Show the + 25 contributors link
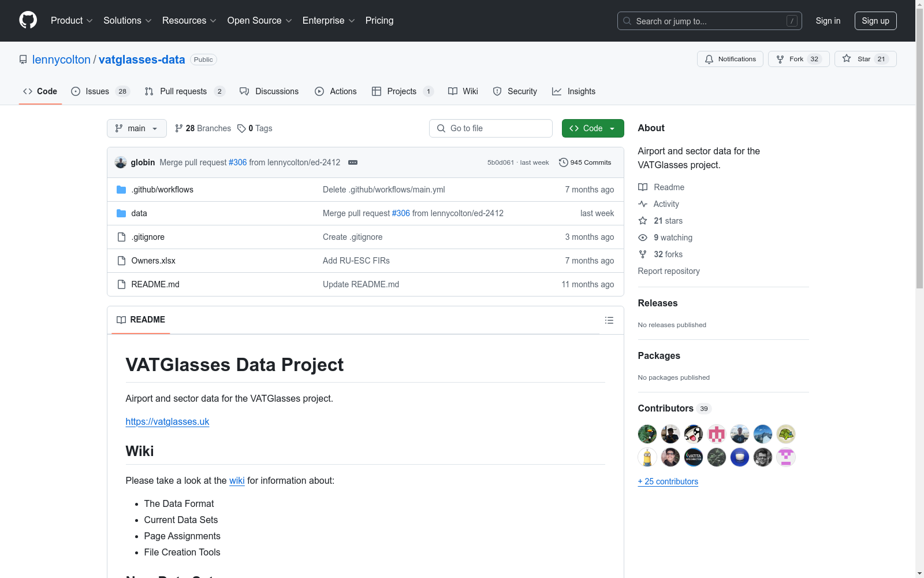The width and height of the screenshot is (924, 578). (x=668, y=481)
